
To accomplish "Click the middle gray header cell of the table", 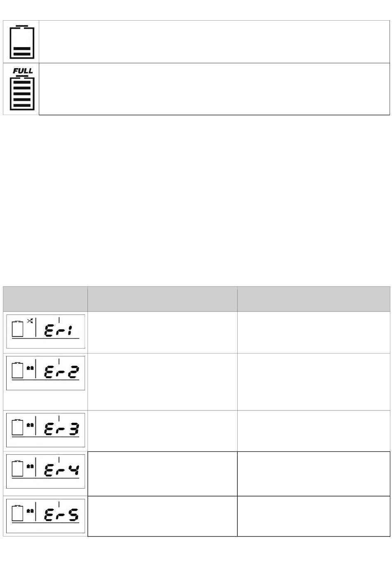I will 163,299.
